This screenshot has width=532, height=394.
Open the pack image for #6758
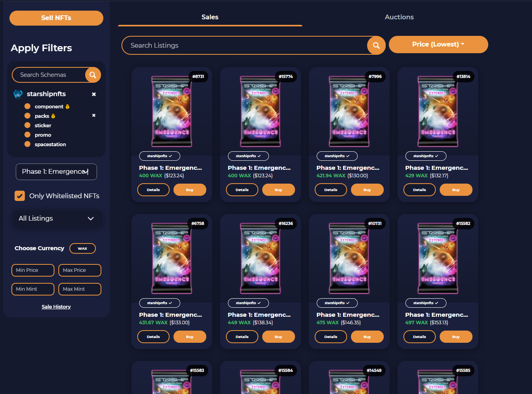click(x=172, y=258)
